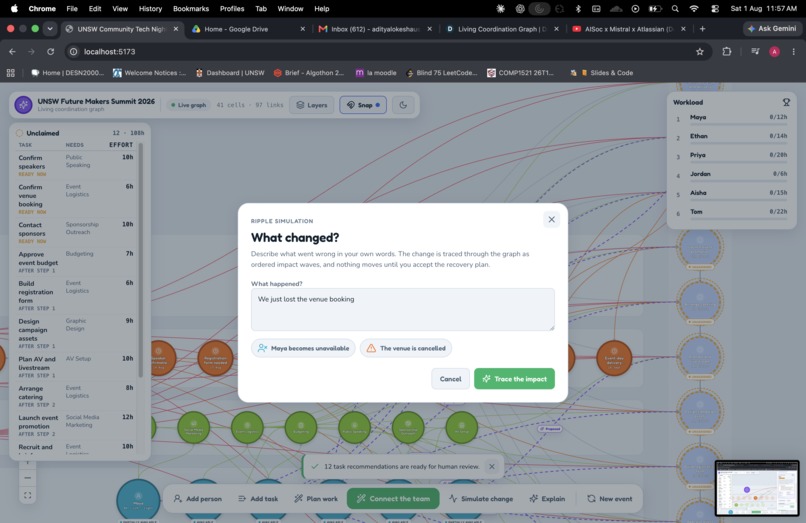Toggle dark mode moon icon
The height and width of the screenshot is (523, 806).
click(x=403, y=105)
